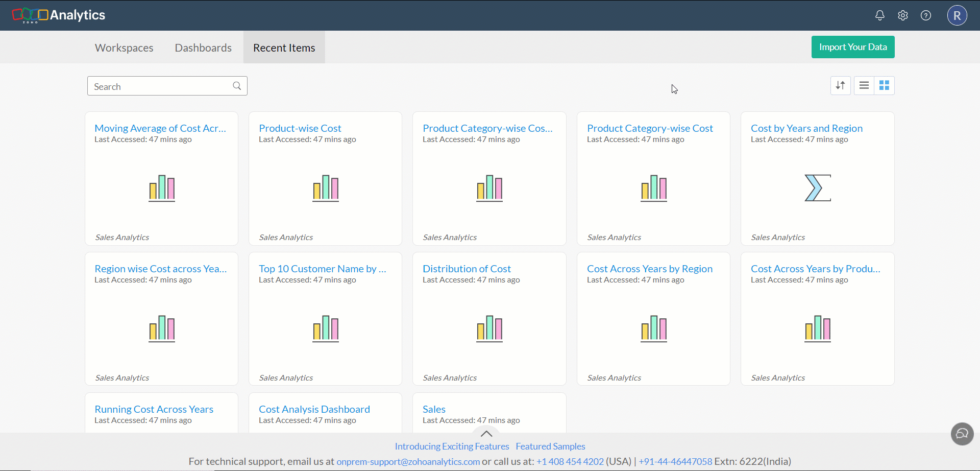The height and width of the screenshot is (471, 980).
Task: Open Product Category-wise Cos... title link
Action: coord(487,128)
